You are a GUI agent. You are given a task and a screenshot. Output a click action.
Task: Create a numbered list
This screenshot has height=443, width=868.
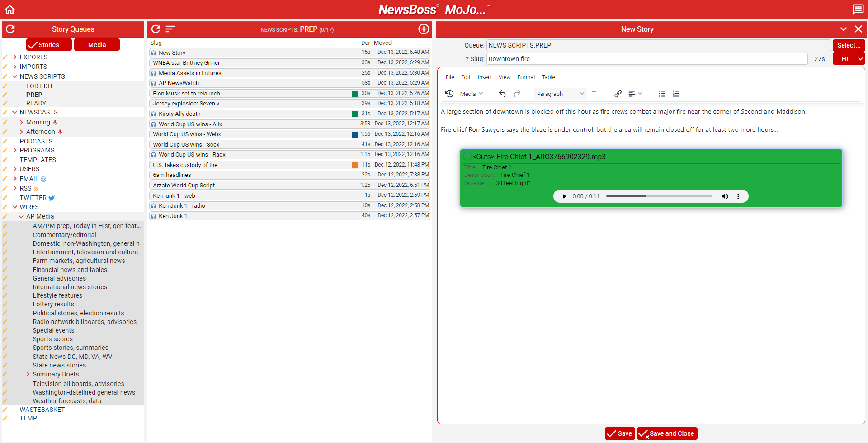coord(676,94)
